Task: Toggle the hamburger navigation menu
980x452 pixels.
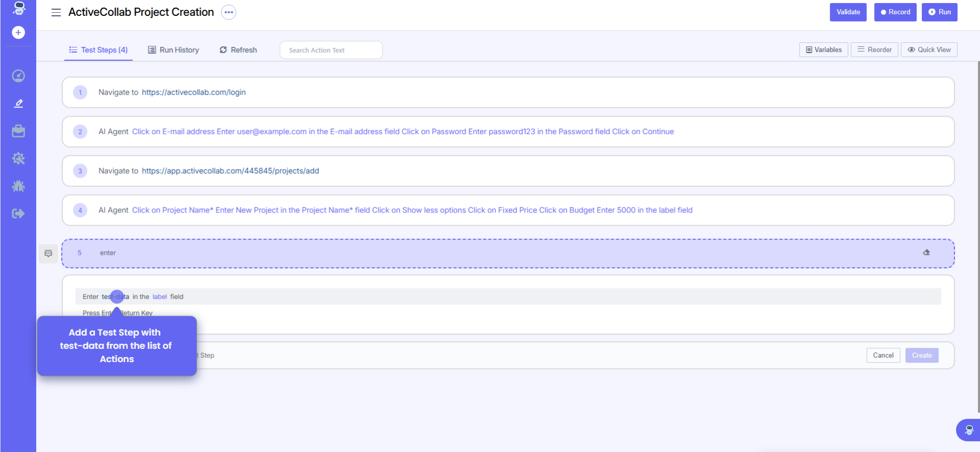Action: click(x=56, y=12)
